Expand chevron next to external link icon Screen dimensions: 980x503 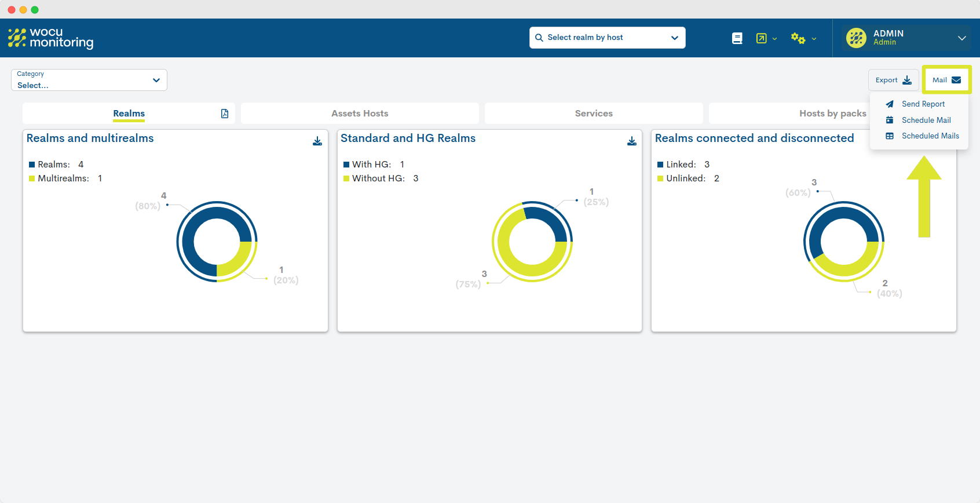tap(774, 39)
